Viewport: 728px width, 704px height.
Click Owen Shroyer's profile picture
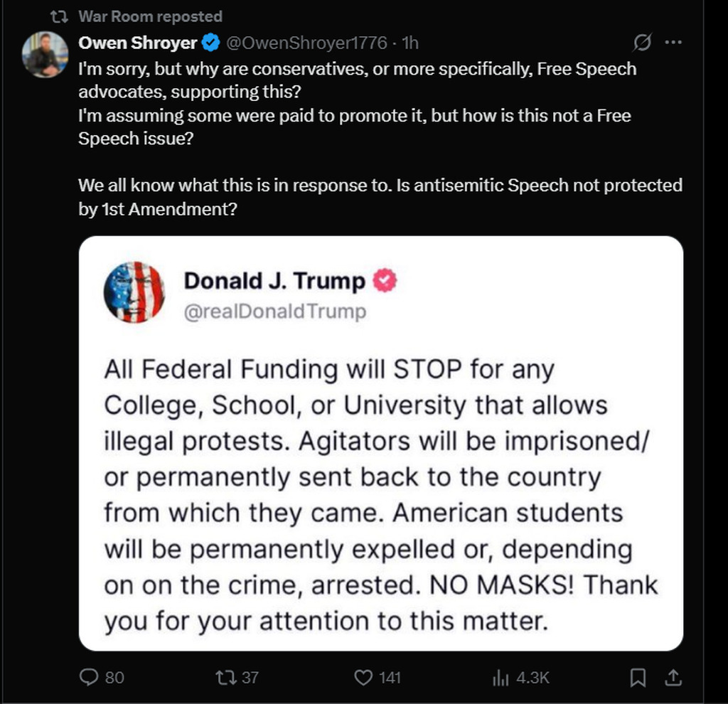tap(45, 55)
